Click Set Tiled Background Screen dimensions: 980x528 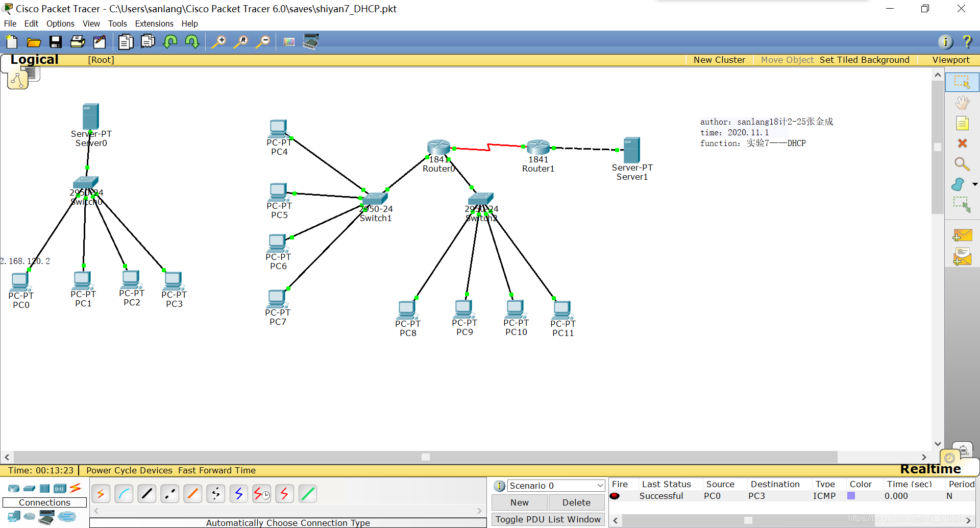pos(864,60)
